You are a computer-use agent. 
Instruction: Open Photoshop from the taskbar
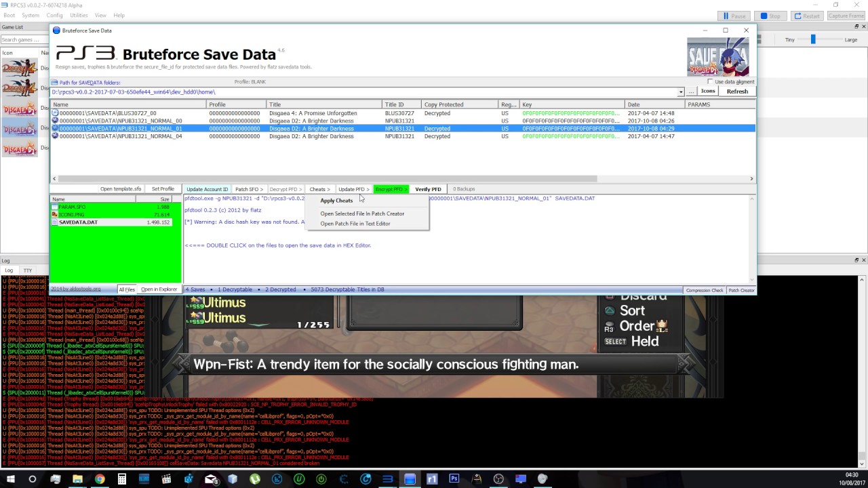point(454,479)
